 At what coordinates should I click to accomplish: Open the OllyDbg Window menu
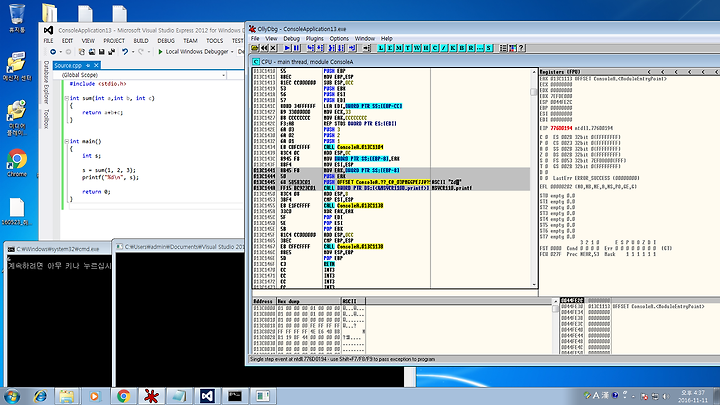pyautogui.click(x=365, y=39)
